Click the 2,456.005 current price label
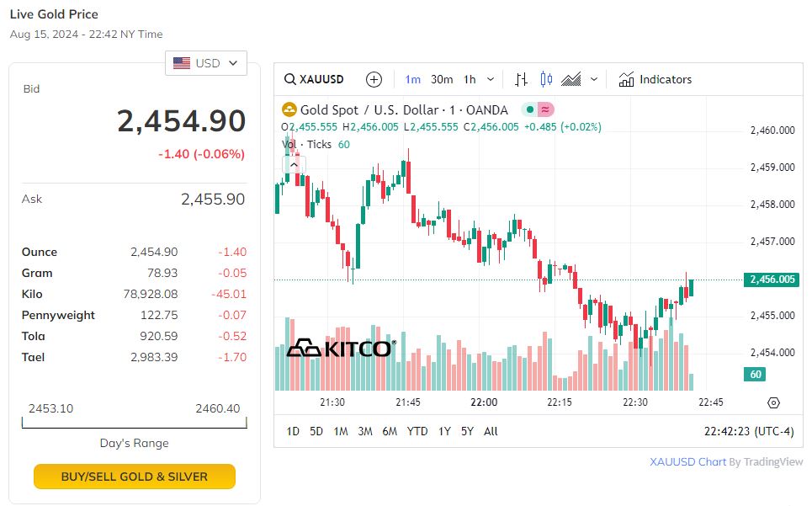The height and width of the screenshot is (506, 812). pos(771,280)
